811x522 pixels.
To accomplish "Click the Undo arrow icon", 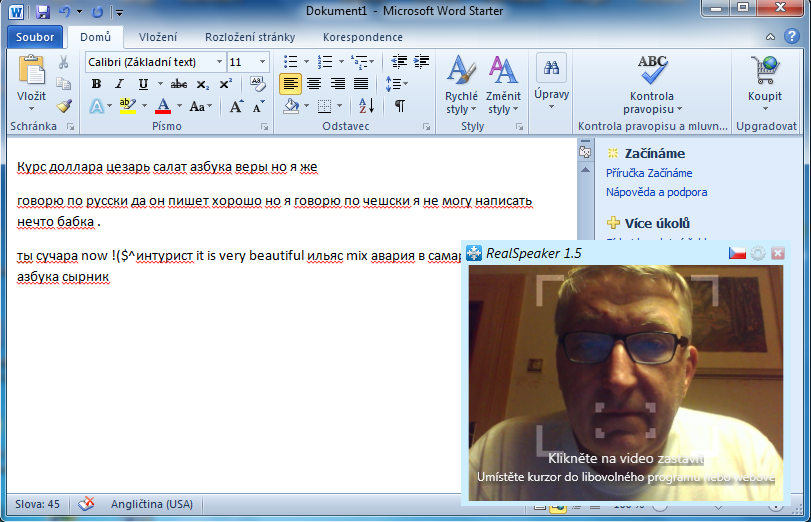I will pyautogui.click(x=65, y=11).
